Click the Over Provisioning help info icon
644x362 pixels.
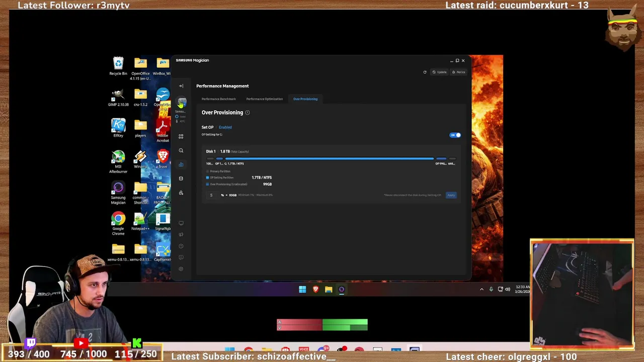click(247, 113)
